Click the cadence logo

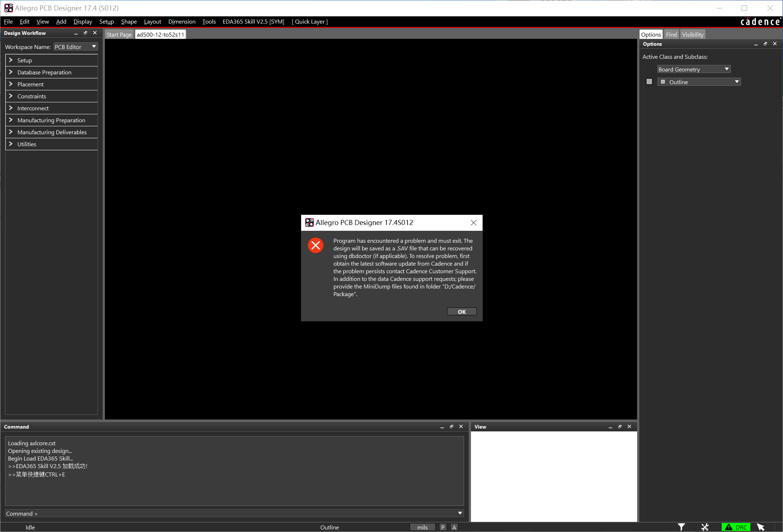click(760, 22)
